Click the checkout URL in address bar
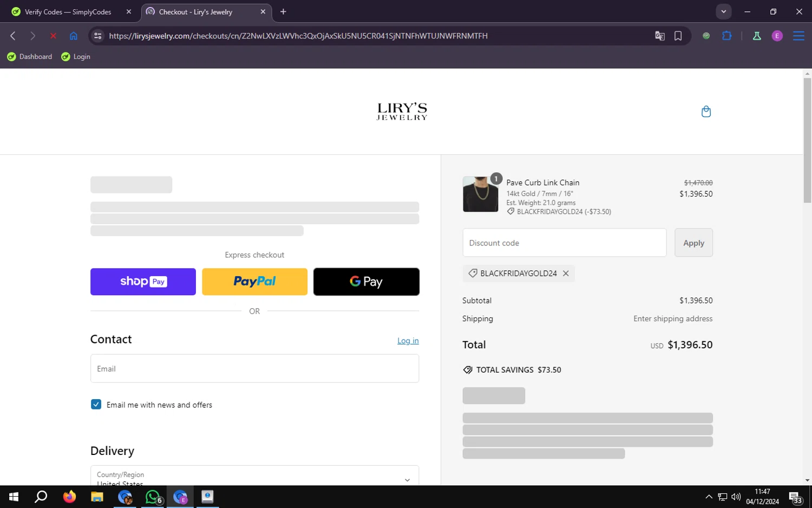The width and height of the screenshot is (812, 508). pos(298,36)
